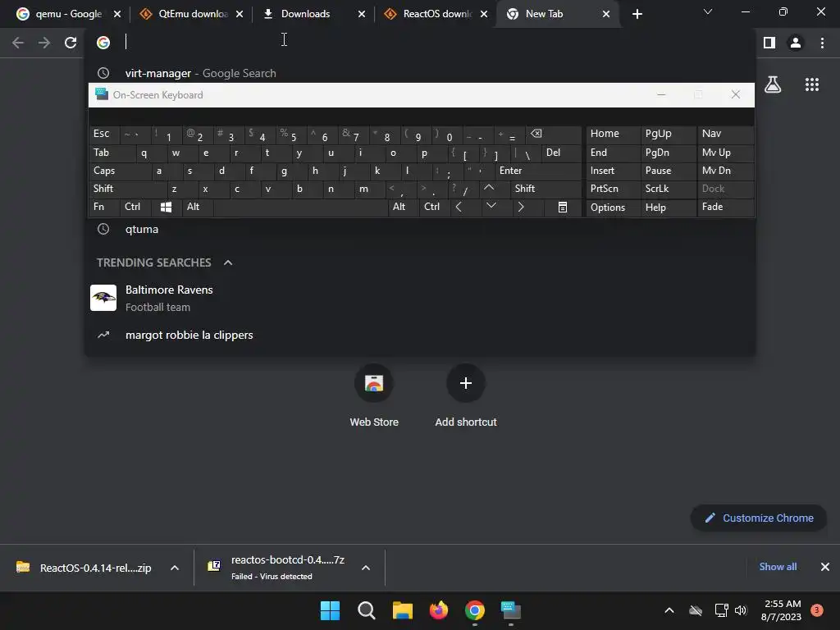Toggle the left Ctrl key on the keyboard
The height and width of the screenshot is (630, 840).
[x=135, y=207]
